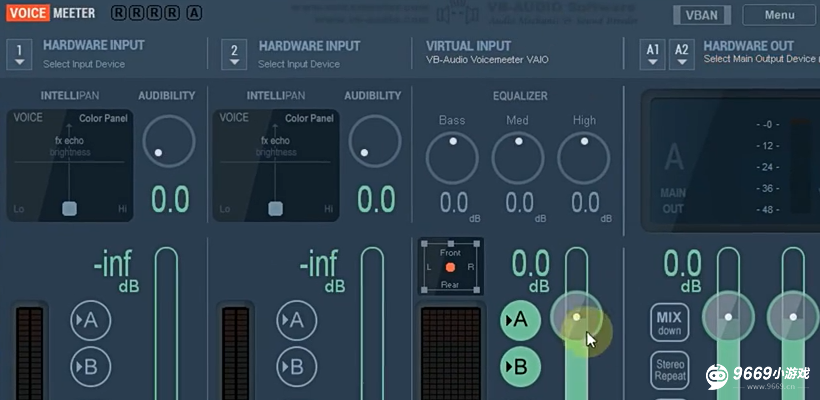Disable bus A on Virtual Input
The image size is (820, 400).
tap(520, 320)
